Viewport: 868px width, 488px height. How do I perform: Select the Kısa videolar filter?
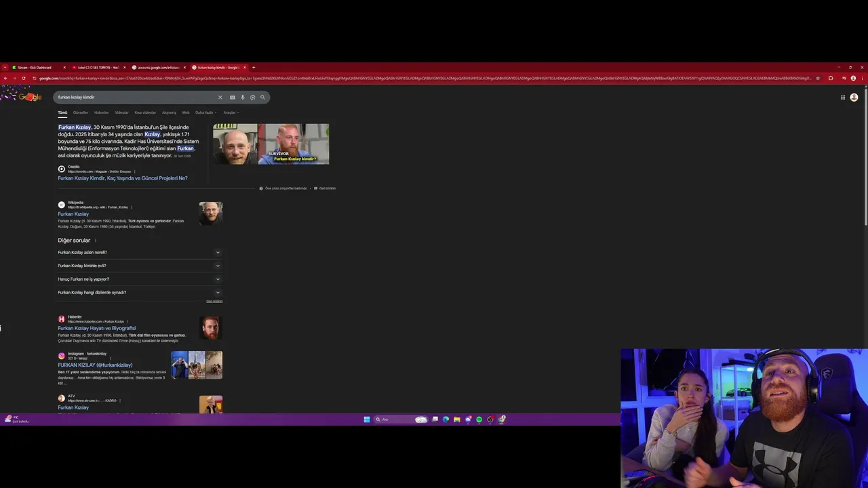coord(145,113)
